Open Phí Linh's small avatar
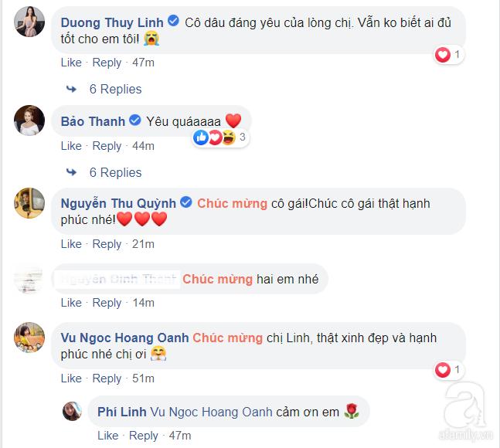Image resolution: width=500 pixels, height=448 pixels. (x=72, y=412)
